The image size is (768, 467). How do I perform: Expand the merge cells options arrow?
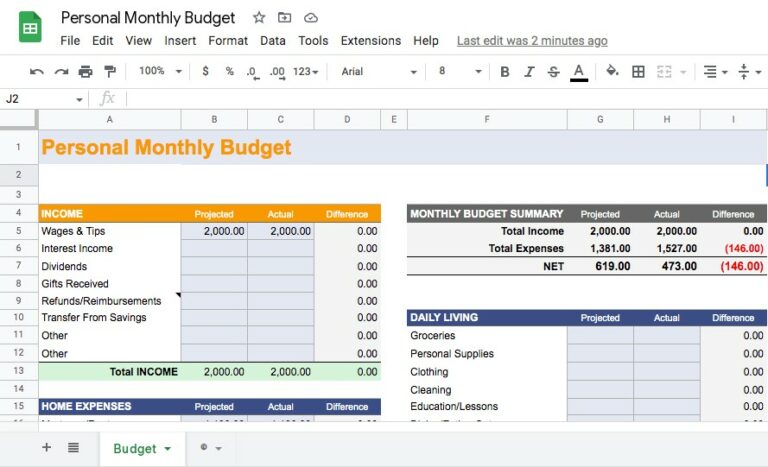(683, 73)
